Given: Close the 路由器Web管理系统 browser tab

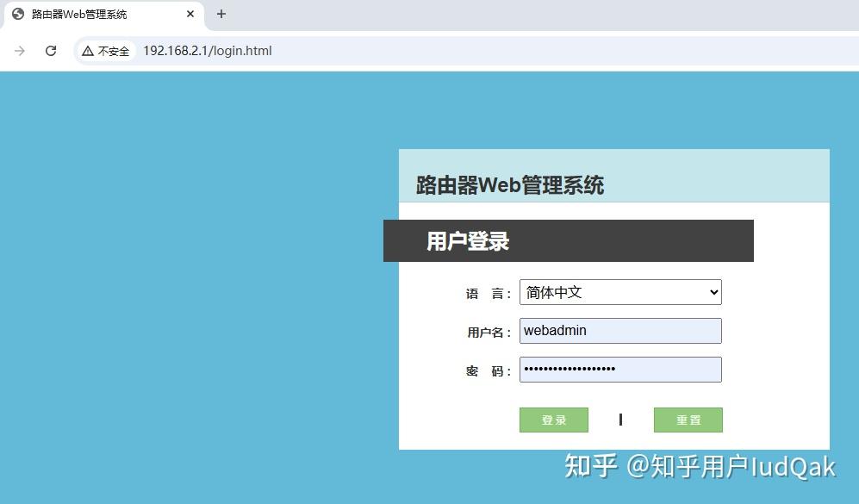Looking at the screenshot, I should click(190, 14).
